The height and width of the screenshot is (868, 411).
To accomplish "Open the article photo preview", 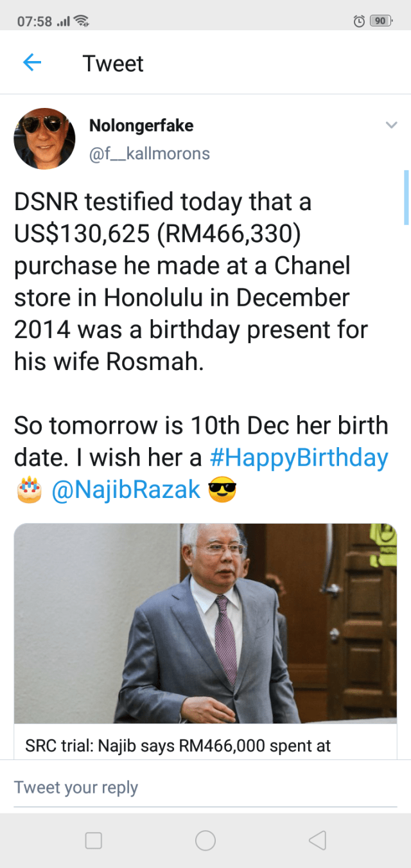I will (x=205, y=623).
